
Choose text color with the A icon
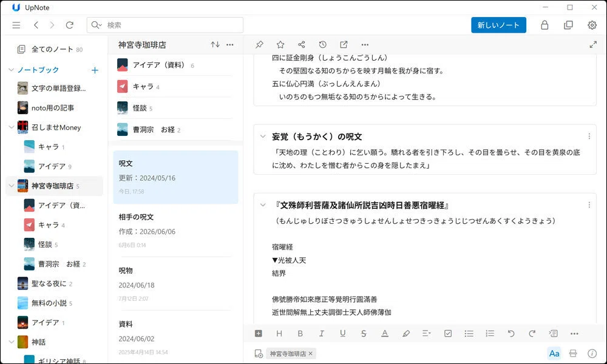point(384,334)
